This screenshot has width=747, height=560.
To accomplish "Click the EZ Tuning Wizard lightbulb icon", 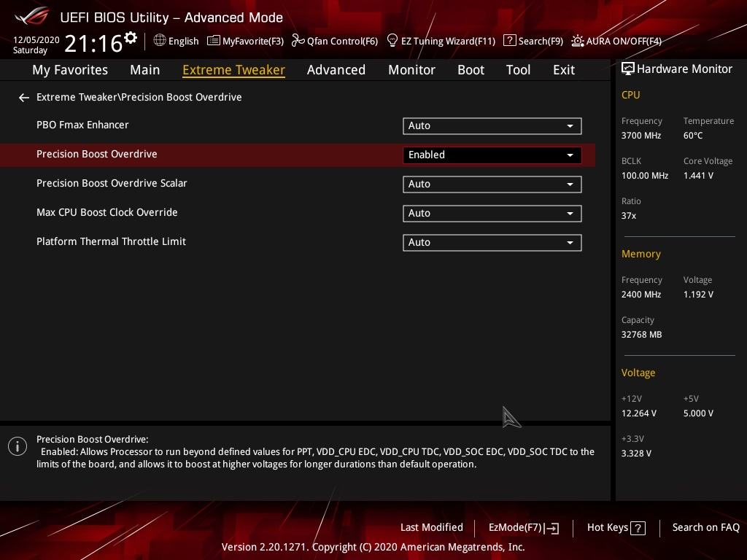I will point(392,41).
